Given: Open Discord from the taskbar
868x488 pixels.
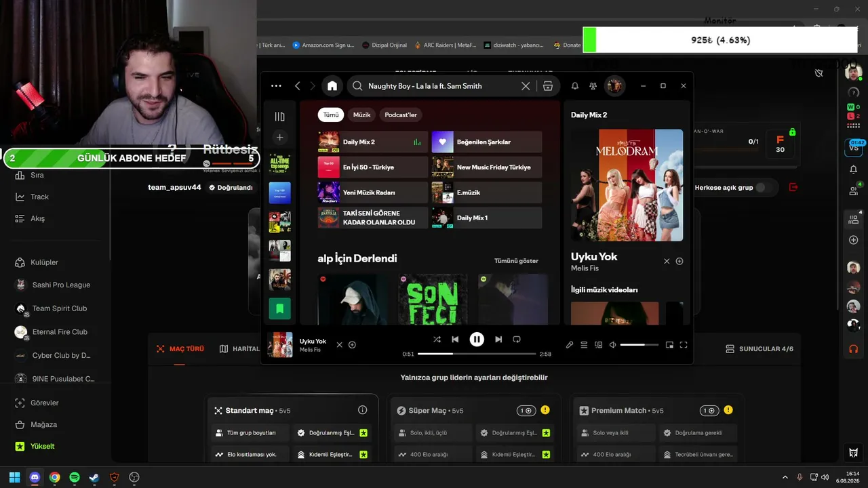Looking at the screenshot, I should [35, 477].
